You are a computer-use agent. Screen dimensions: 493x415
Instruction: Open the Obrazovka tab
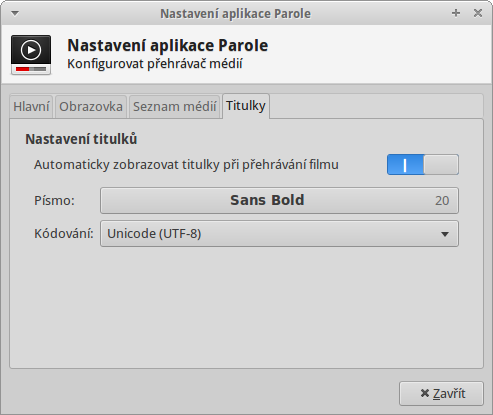91,107
